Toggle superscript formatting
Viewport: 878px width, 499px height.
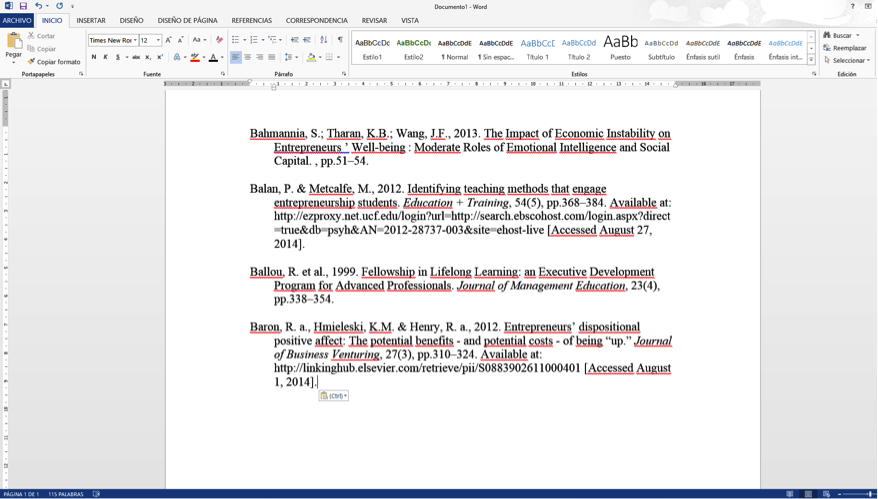pos(160,57)
